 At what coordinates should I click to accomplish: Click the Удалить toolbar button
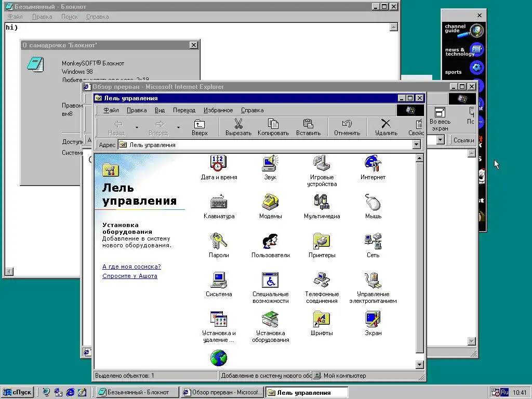pos(386,127)
